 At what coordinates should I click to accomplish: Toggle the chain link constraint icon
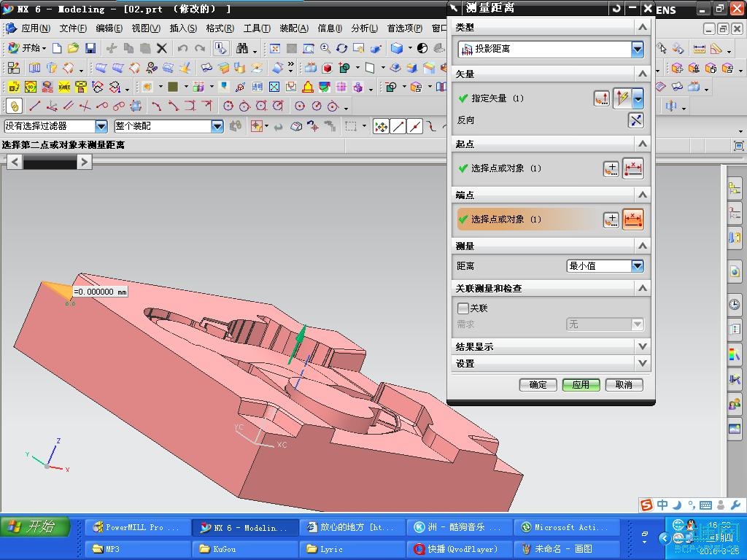15,106
